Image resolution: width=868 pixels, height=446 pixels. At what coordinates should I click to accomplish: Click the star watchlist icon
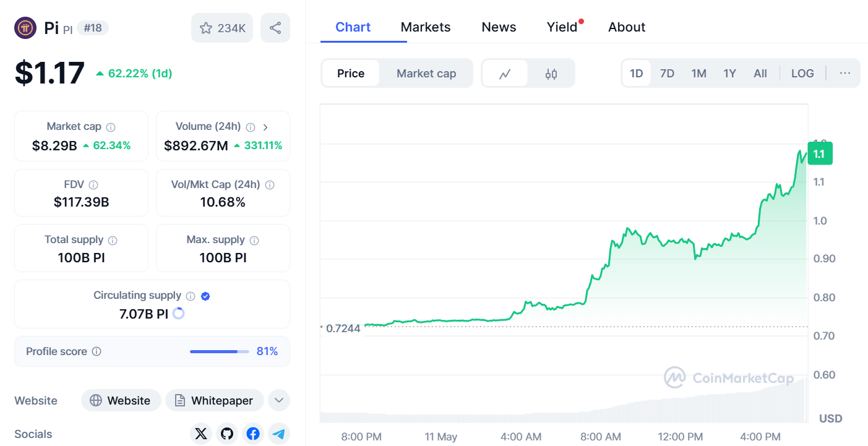tap(207, 28)
